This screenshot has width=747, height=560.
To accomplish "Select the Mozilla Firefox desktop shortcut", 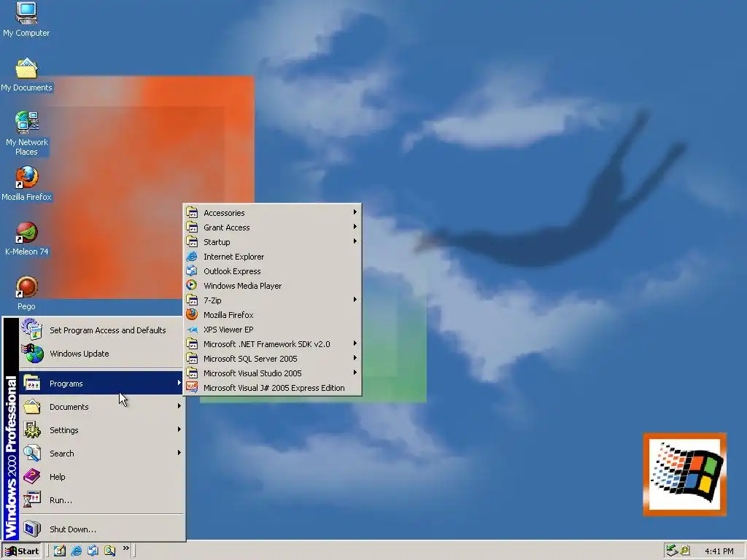I will pyautogui.click(x=26, y=184).
